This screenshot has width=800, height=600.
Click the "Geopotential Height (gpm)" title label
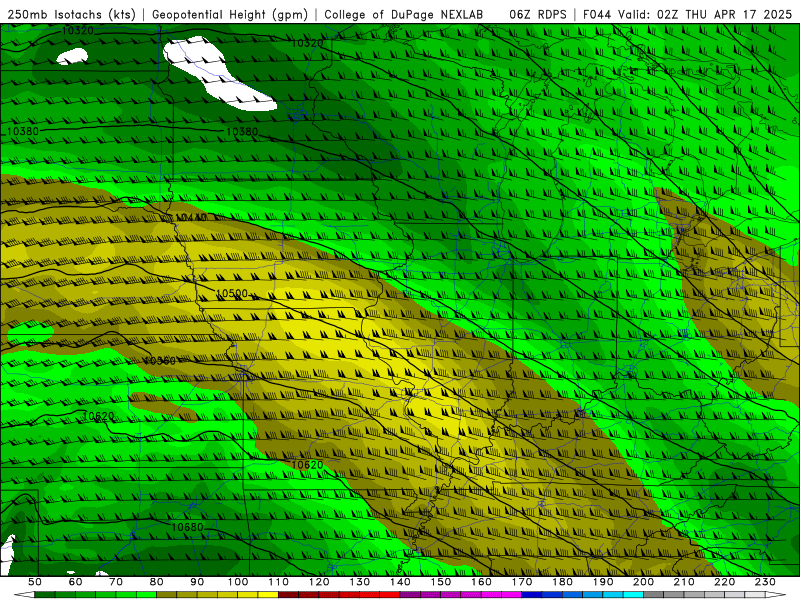[x=230, y=14]
